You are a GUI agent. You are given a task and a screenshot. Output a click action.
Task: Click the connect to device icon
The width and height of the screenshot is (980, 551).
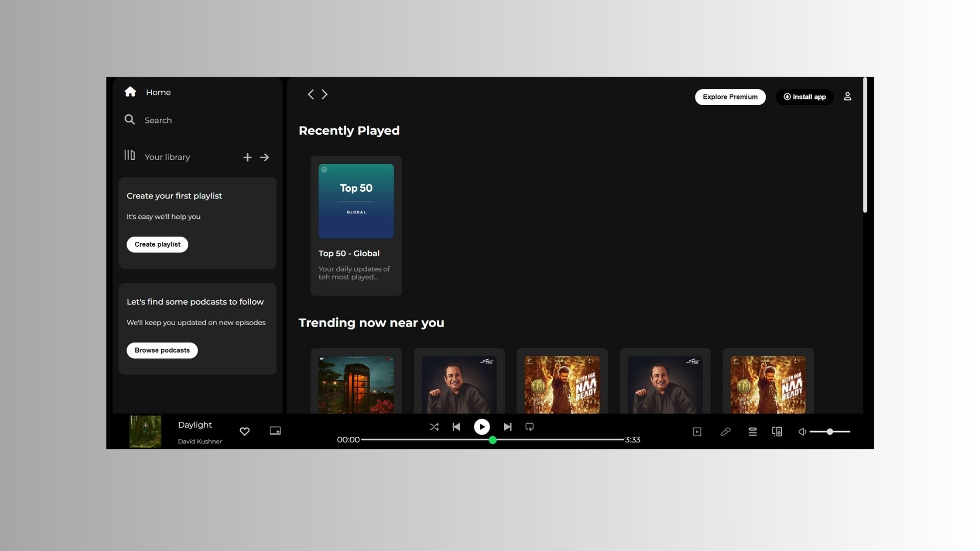tap(777, 431)
